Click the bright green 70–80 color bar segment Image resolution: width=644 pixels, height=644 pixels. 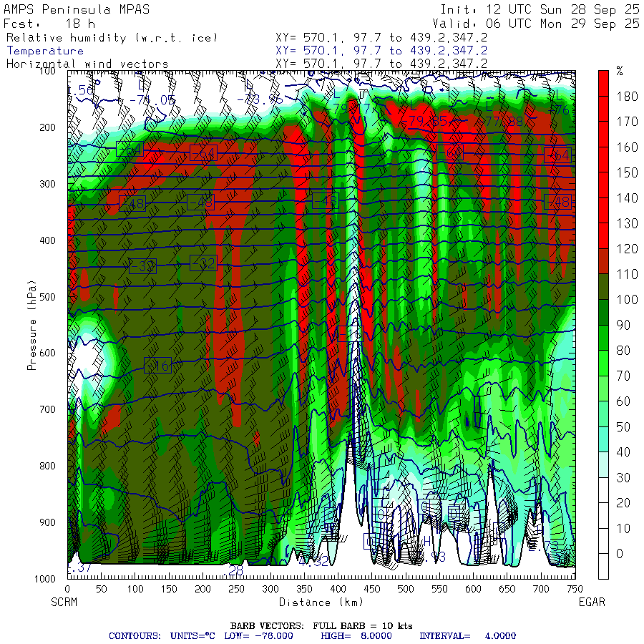point(603,363)
